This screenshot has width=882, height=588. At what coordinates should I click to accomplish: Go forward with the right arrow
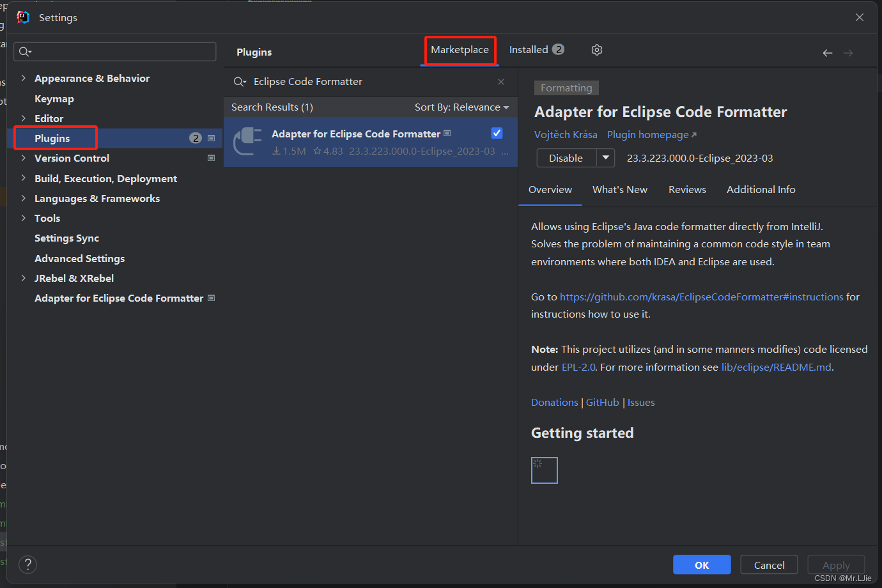point(848,53)
